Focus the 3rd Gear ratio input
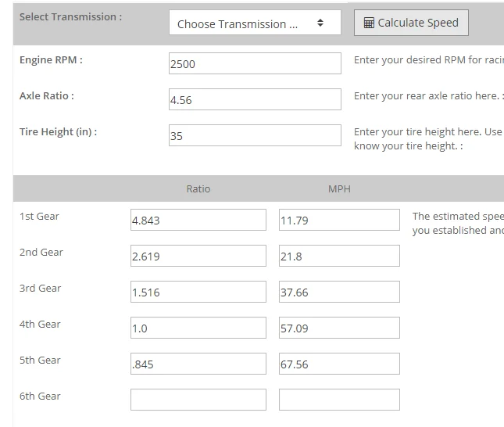 (198, 292)
